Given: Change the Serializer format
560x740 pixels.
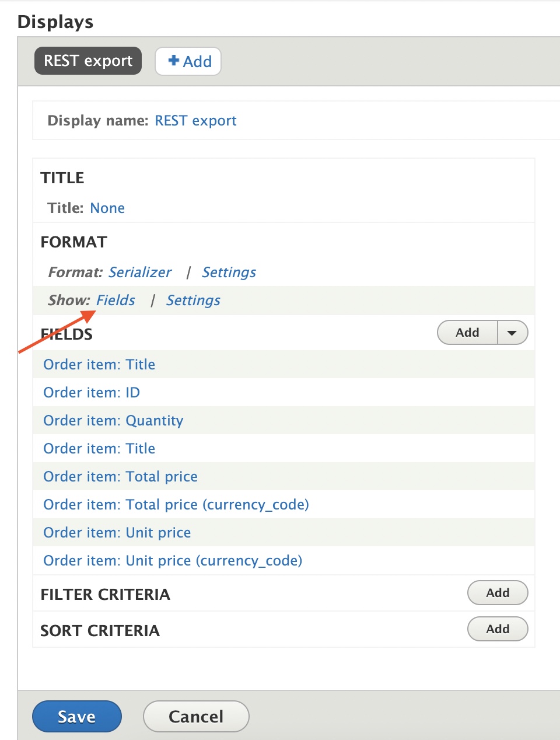Looking at the screenshot, I should [140, 272].
